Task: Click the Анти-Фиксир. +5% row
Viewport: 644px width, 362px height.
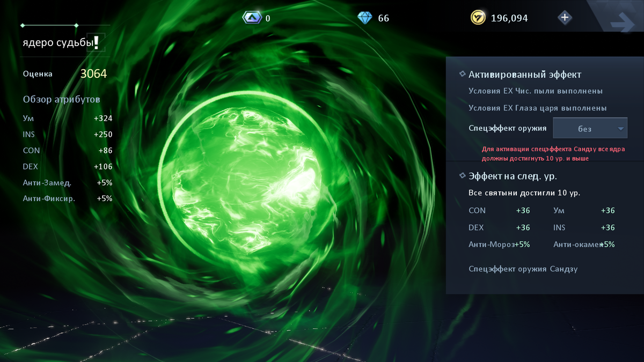Action: (68, 198)
